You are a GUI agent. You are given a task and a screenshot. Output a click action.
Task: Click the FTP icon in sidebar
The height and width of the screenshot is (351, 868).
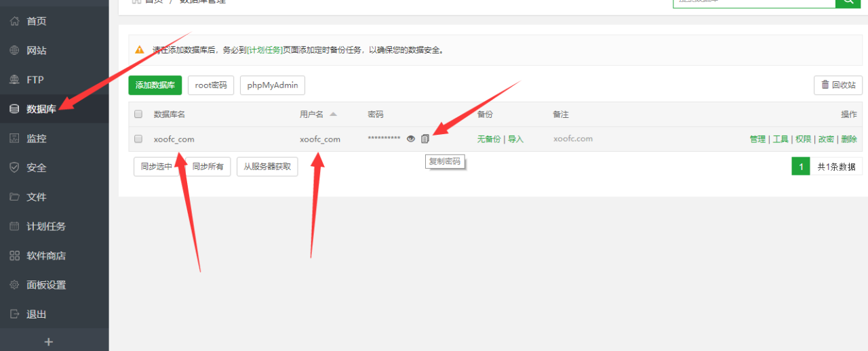[x=14, y=79]
